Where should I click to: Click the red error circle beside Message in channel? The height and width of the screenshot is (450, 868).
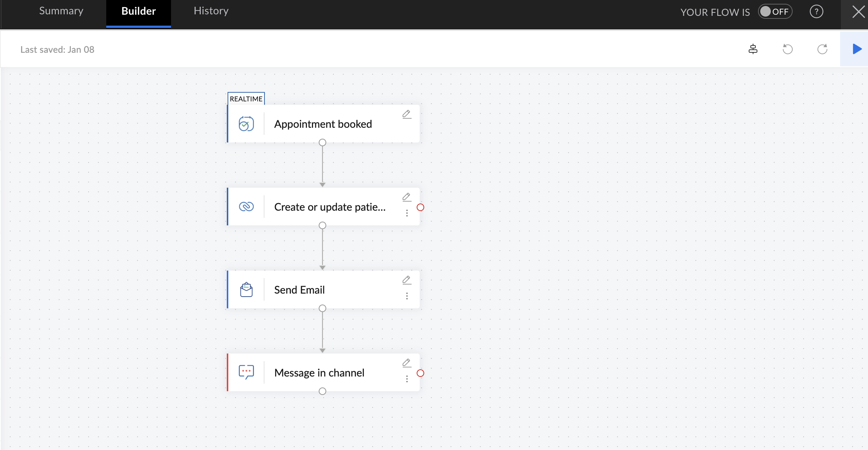pyautogui.click(x=420, y=373)
